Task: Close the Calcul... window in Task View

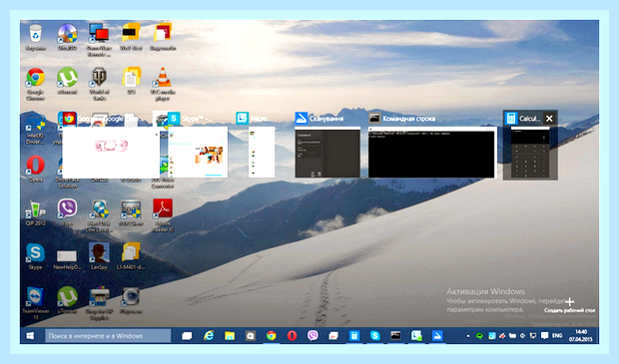Action: click(x=549, y=119)
